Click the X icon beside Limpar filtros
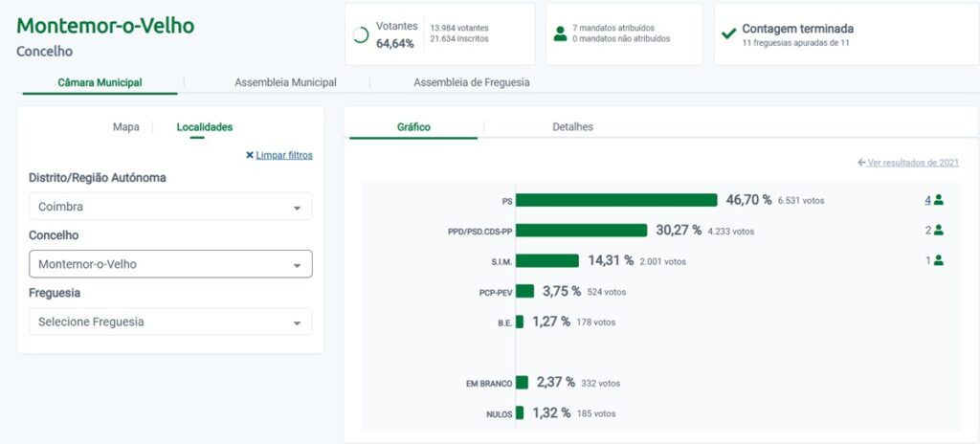Image resolution: width=980 pixels, height=444 pixels. click(x=250, y=155)
